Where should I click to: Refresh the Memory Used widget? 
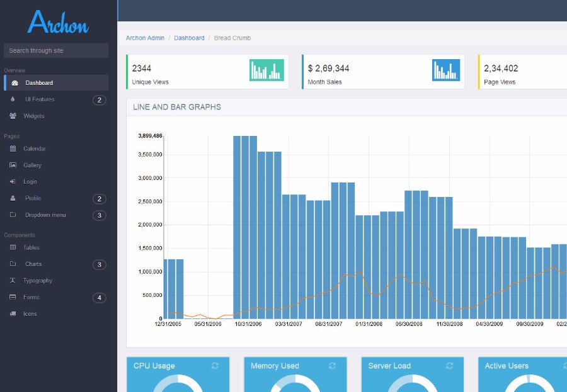tap(332, 366)
